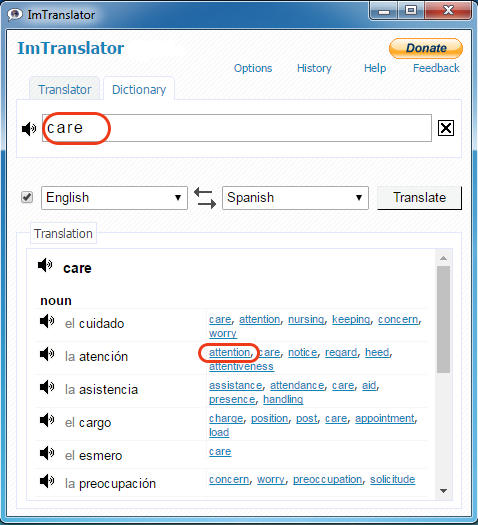Click the scrollbar down arrow in translations
The width and height of the screenshot is (478, 525).
click(x=444, y=491)
